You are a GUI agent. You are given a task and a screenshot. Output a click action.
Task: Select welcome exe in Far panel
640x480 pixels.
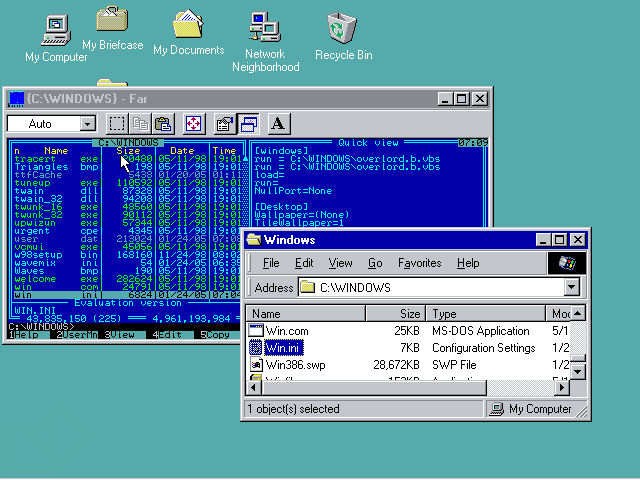56,279
